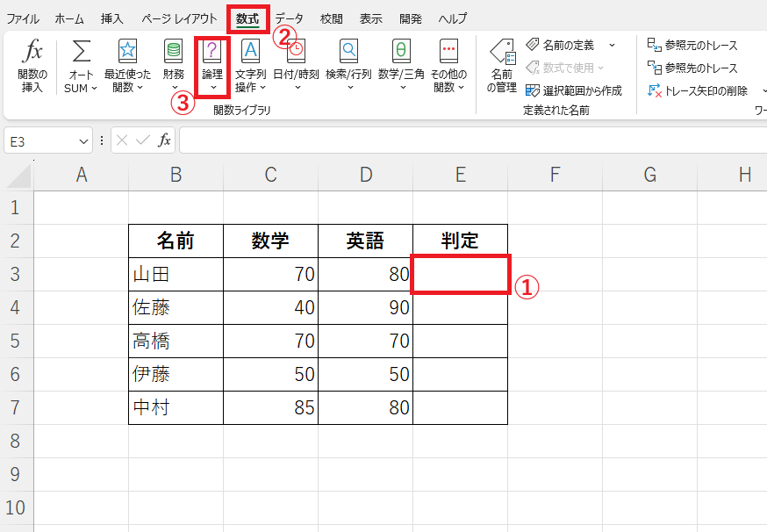Expand the Define Name (名前の定義) dropdown arrow

[612, 45]
